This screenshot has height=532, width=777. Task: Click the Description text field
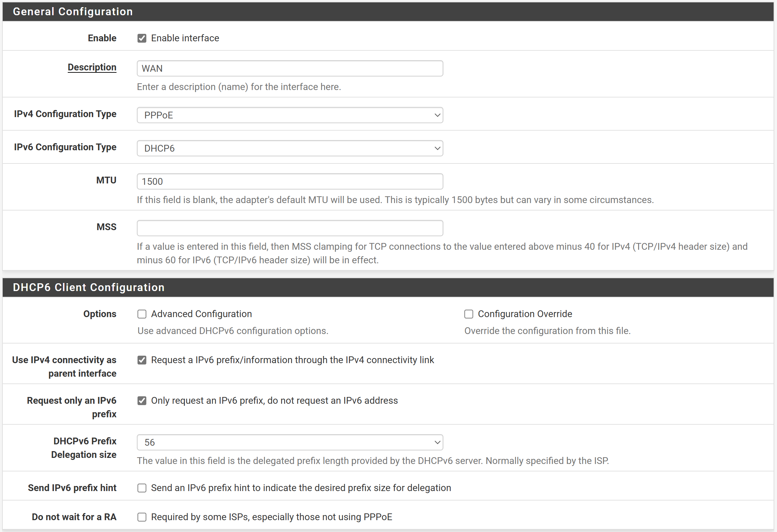pyautogui.click(x=290, y=68)
